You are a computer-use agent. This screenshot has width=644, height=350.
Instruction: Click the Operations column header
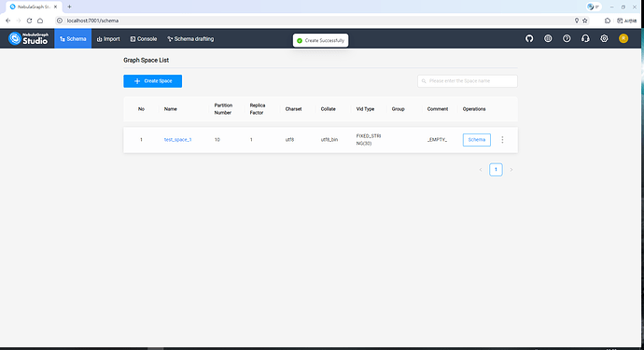coord(474,109)
